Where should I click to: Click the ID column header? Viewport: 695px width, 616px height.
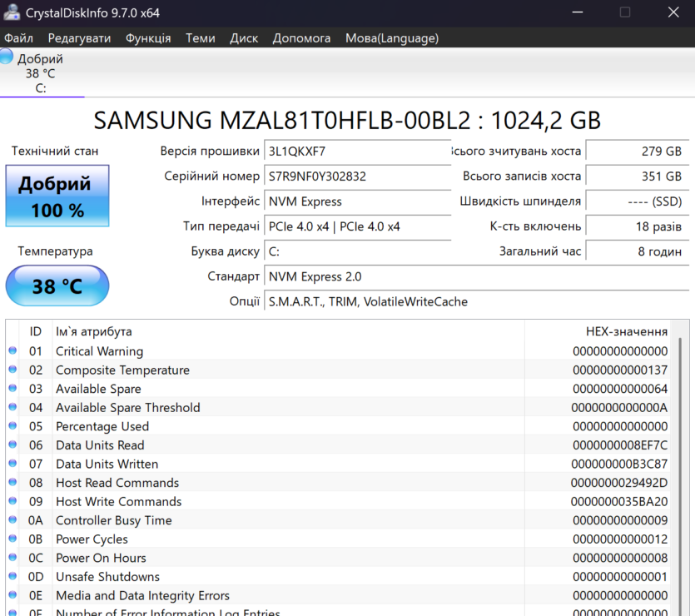pyautogui.click(x=36, y=331)
